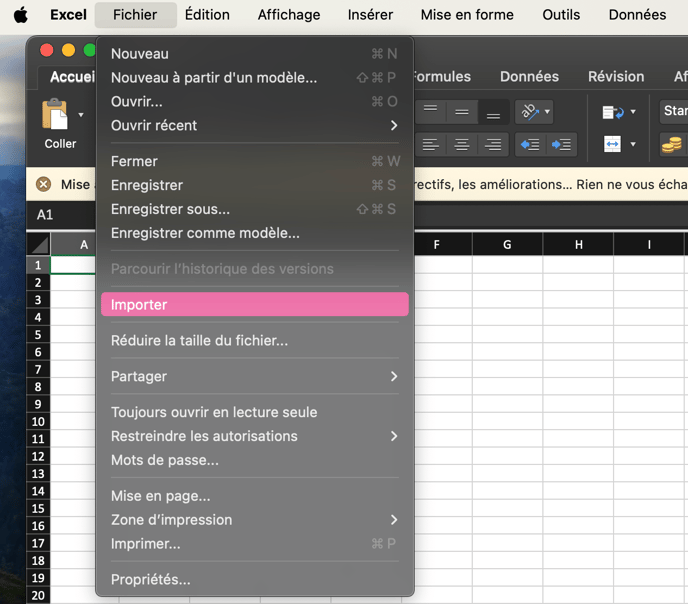Image resolution: width=688 pixels, height=604 pixels.
Task: Click the merge cells icon
Action: point(613,145)
